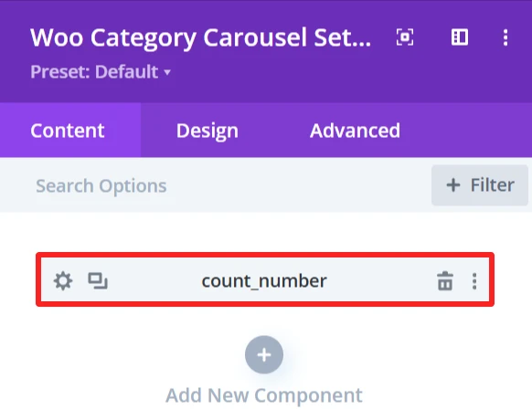532x420 pixels.
Task: Duplicate the count_number component
Action: [98, 280]
